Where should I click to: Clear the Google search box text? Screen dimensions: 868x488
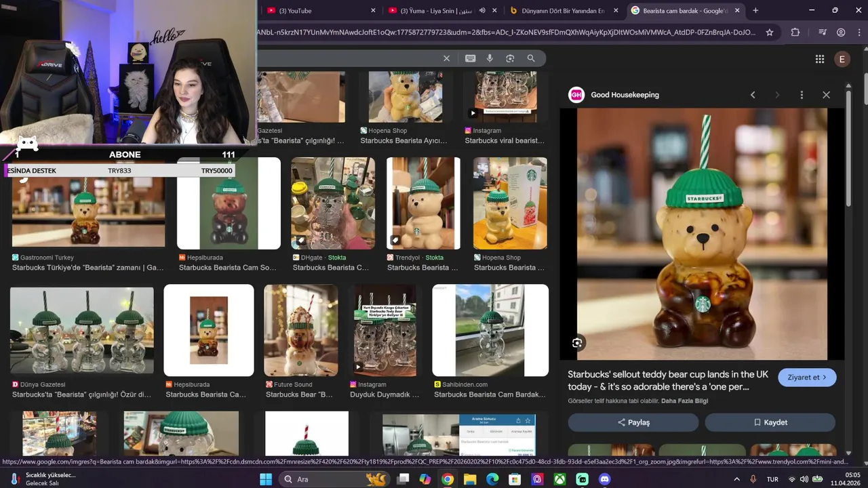(446, 58)
